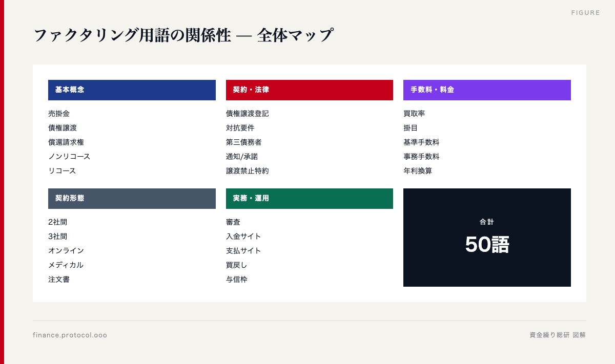Viewport: 615px width, 364px height.
Task: Select the term 通知/承諾
Action: pos(242,157)
